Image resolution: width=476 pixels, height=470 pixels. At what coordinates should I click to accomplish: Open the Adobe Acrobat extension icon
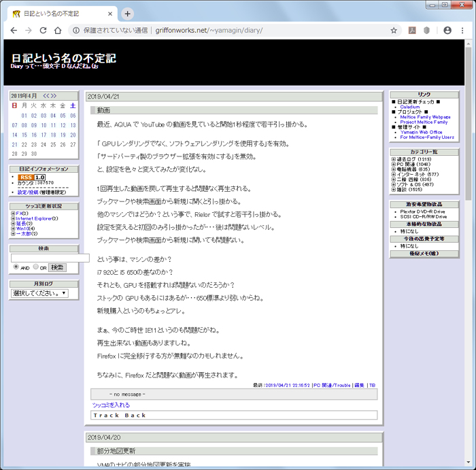[411, 31]
